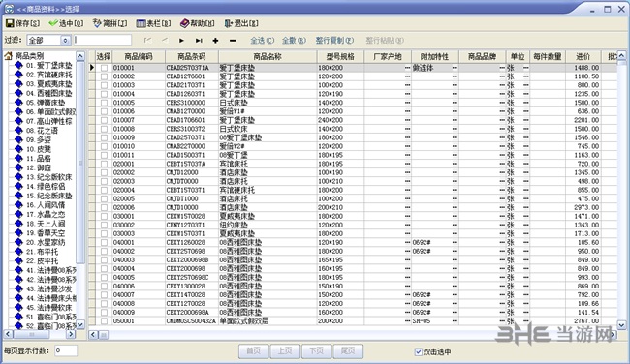Add a record with the plus icon
This screenshot has width=630, height=364.
pyautogui.click(x=215, y=40)
